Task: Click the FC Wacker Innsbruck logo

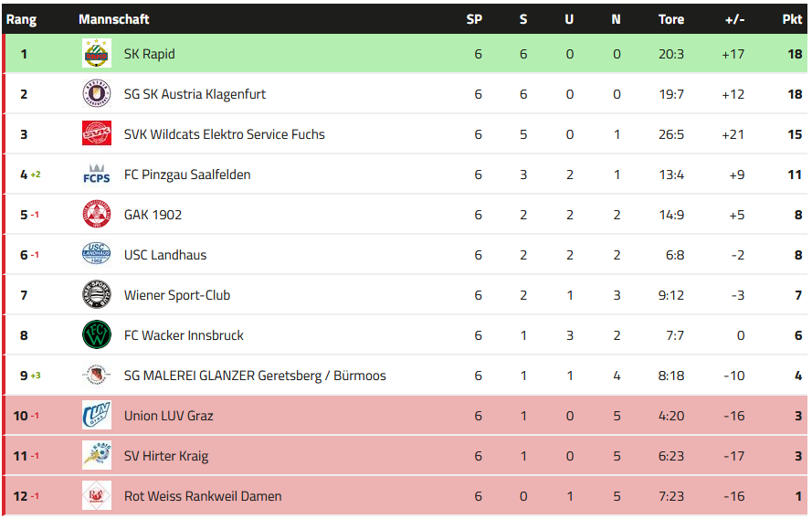Action: (x=96, y=335)
